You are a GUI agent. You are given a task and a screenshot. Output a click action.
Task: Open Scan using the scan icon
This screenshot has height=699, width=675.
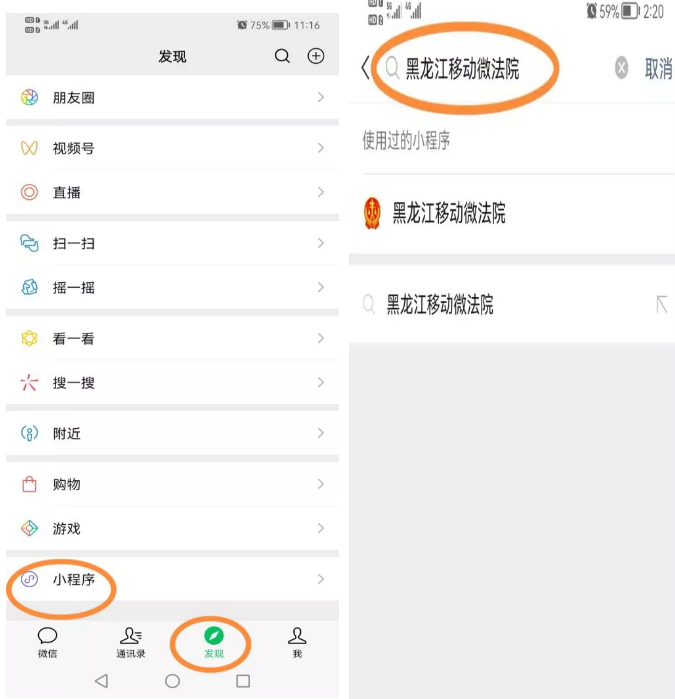29,243
